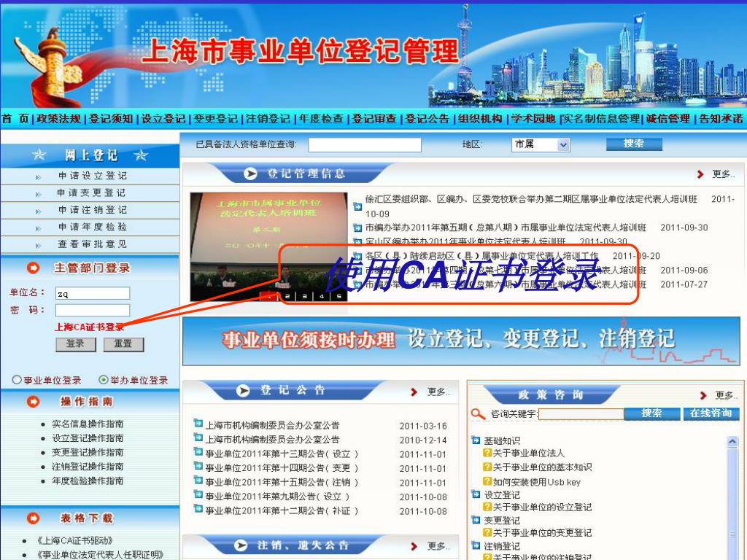
Task: Expand the 设立登记 tree node in 政策咨询
Action: [476, 494]
